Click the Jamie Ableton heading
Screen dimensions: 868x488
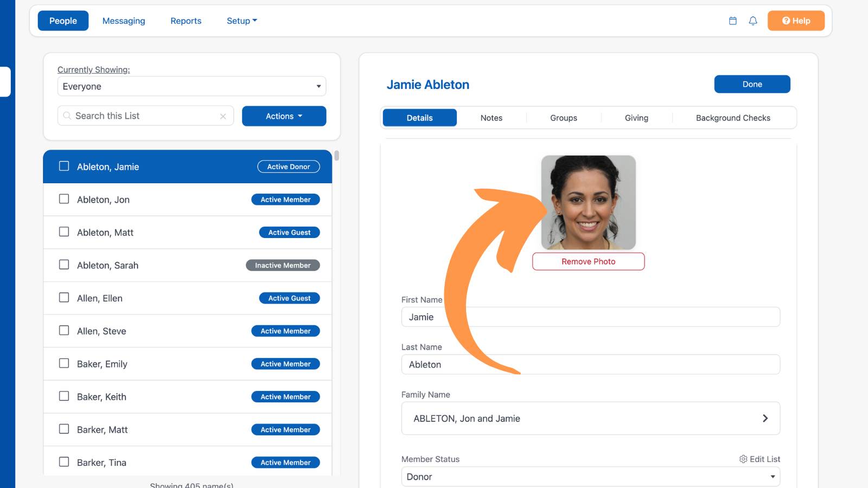428,85
